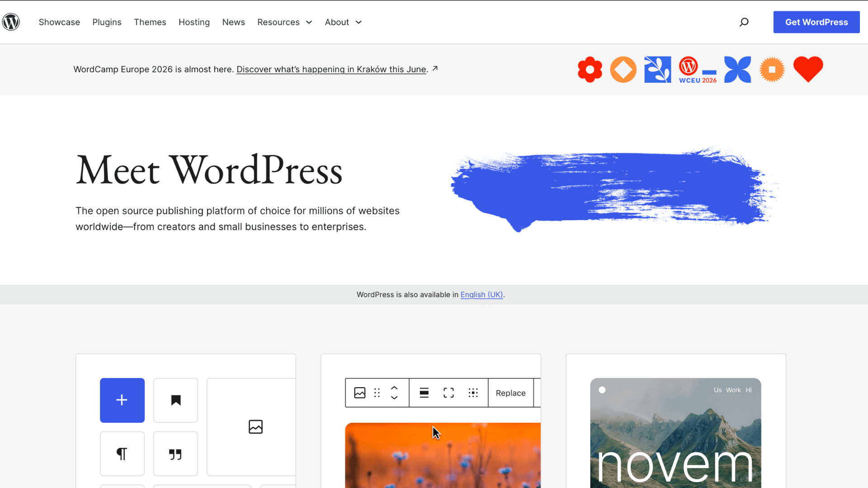Follow the Discover what's happening in Kraków link
Viewport: 868px width, 488px height.
[x=331, y=69]
